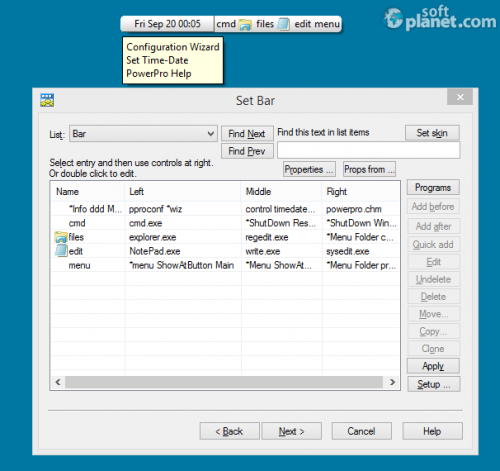500x471 pixels.
Task: Click the Move... button
Action: (x=433, y=314)
